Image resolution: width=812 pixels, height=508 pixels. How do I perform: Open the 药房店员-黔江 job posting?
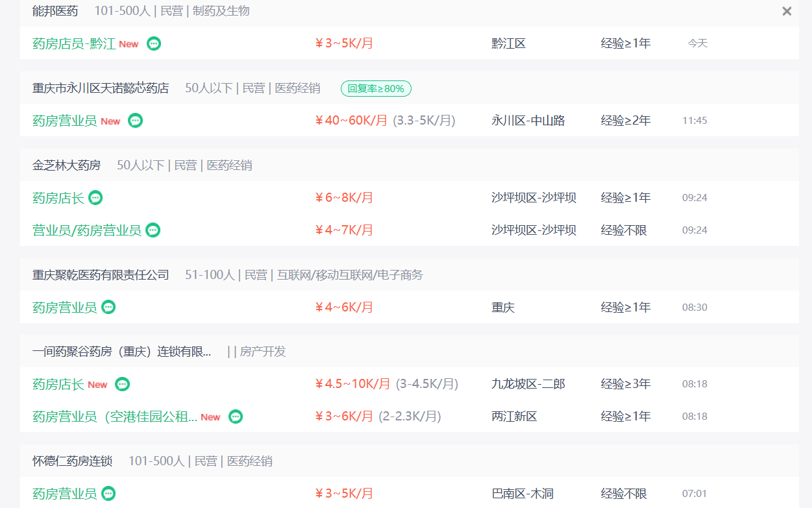coord(74,43)
